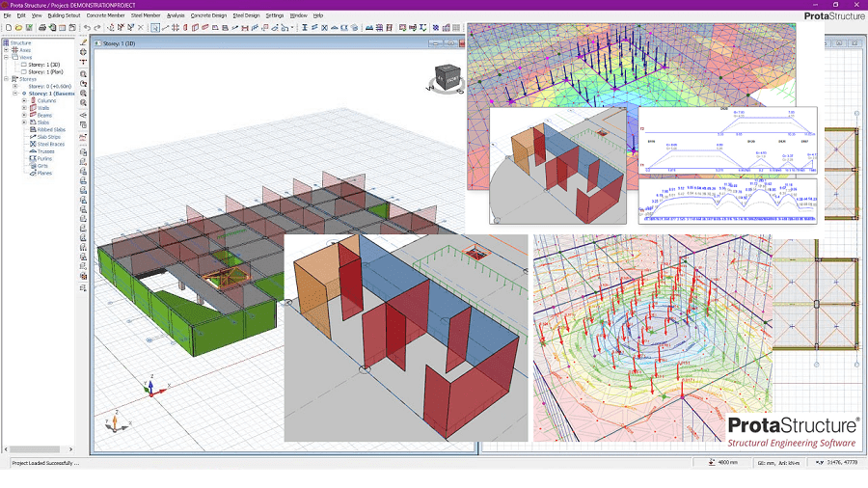The width and height of the screenshot is (868, 488).
Task: Select the Purlins tree item
Action: [44, 158]
